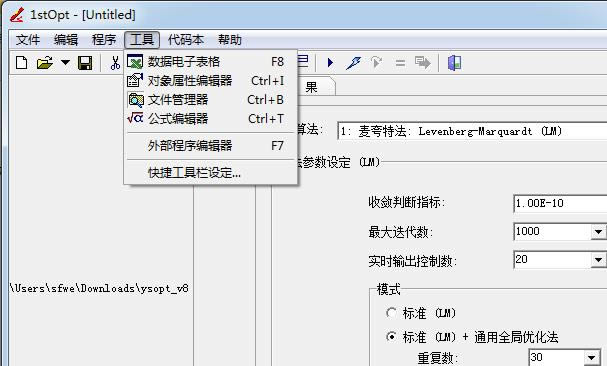The width and height of the screenshot is (607, 366).
Task: Expand the arrow next to Open folder
Action: [x=65, y=62]
